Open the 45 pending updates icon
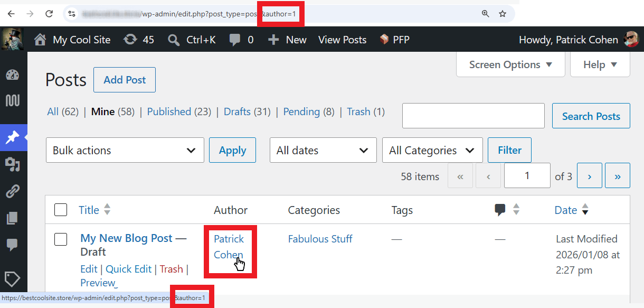 point(130,40)
